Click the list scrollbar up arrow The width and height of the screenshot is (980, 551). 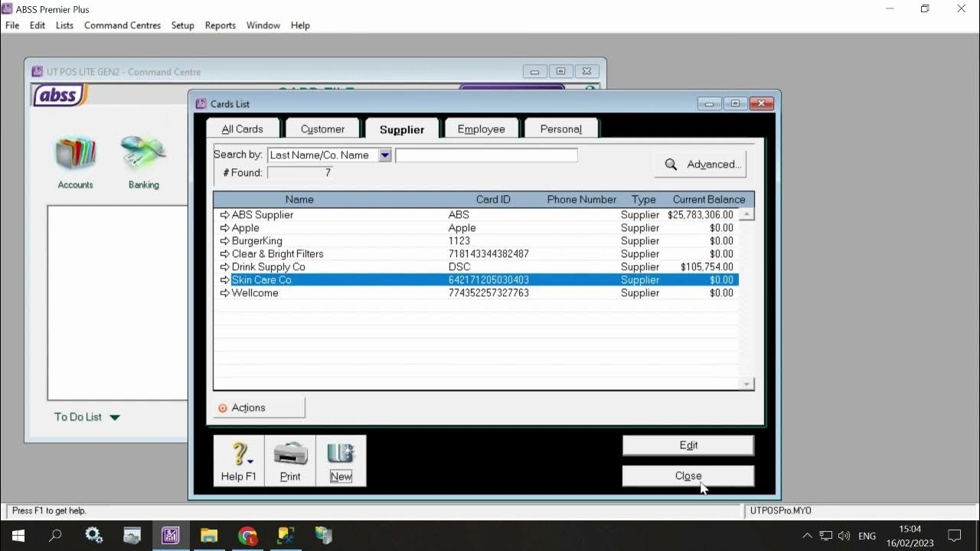pos(747,215)
